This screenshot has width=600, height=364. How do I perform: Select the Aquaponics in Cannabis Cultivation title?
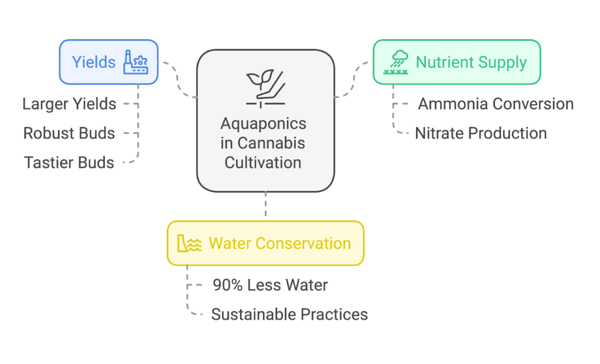[263, 143]
